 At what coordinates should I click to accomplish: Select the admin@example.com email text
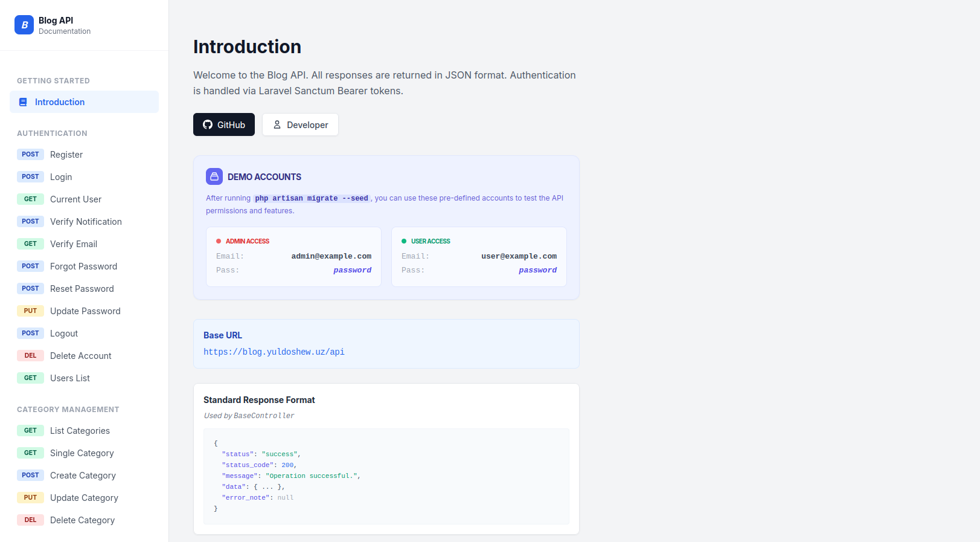tap(331, 256)
